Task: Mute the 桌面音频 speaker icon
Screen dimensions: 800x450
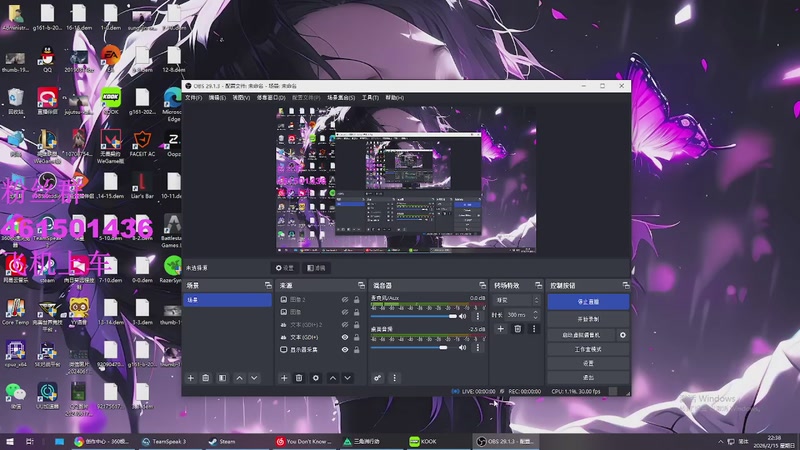Action: (463, 347)
